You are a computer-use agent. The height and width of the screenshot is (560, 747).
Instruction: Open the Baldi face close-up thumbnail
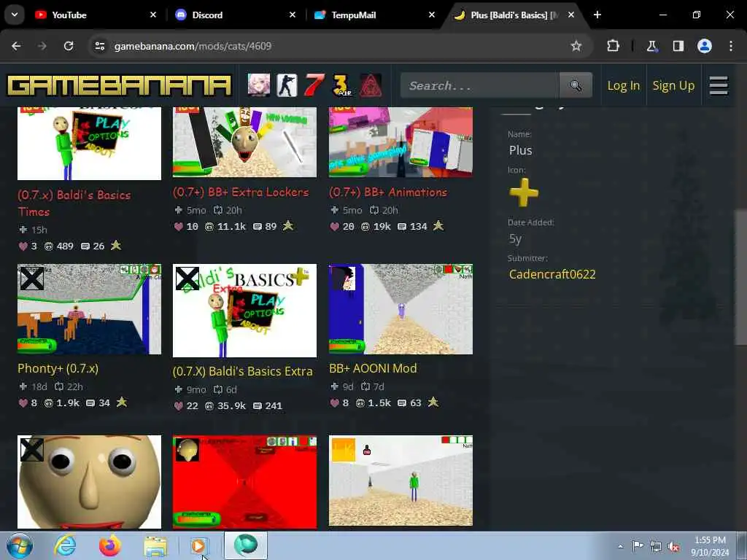point(89,481)
